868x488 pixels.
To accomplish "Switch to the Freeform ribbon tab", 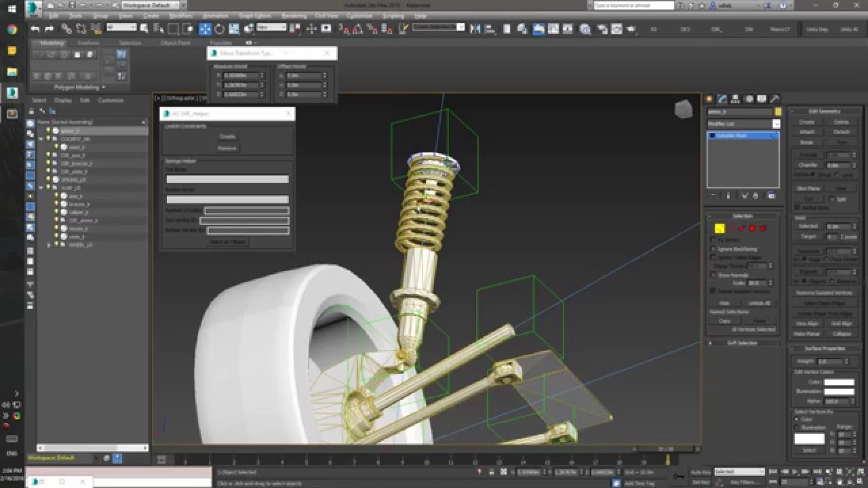I will click(x=88, y=43).
